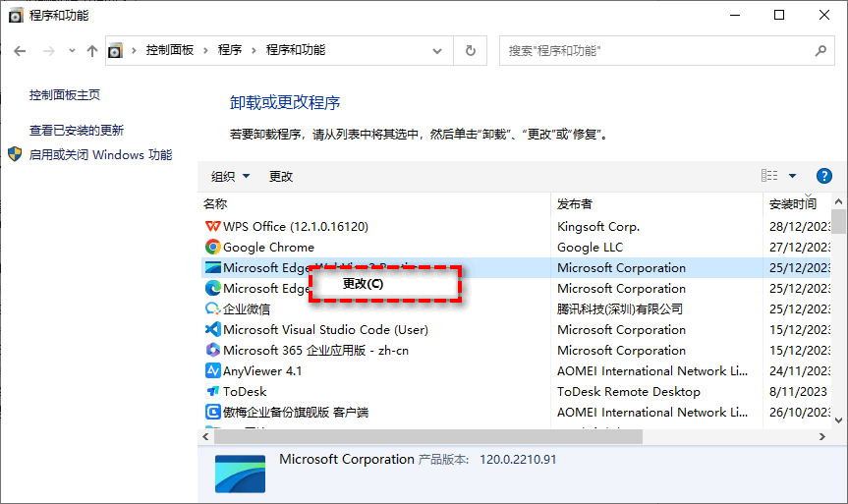Select the Microsoft 365 icon

[213, 350]
